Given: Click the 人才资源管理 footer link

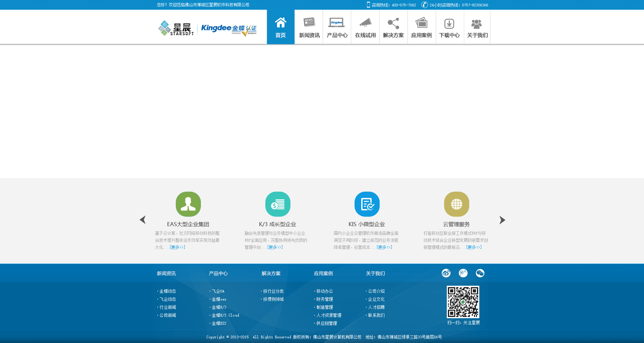Looking at the screenshot, I should [x=329, y=315].
